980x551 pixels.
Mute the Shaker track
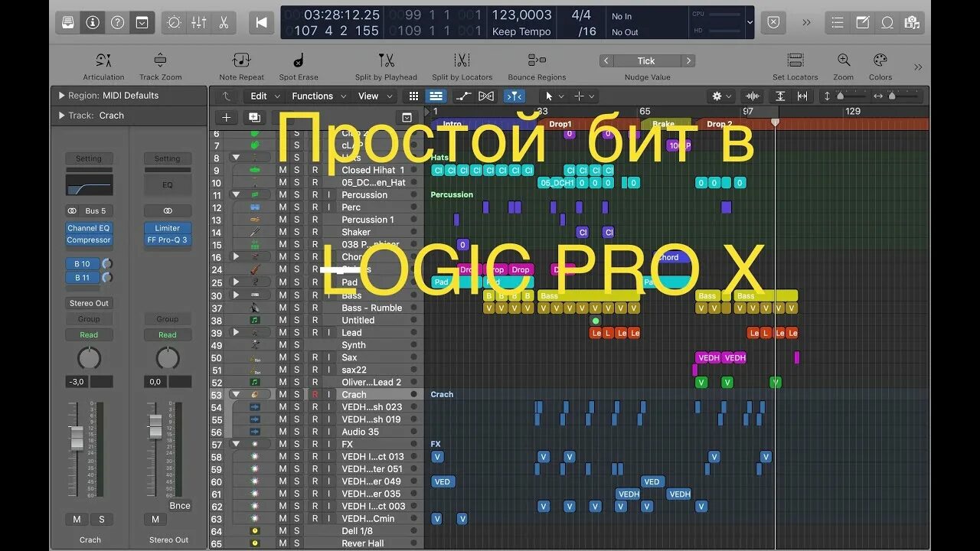click(283, 232)
